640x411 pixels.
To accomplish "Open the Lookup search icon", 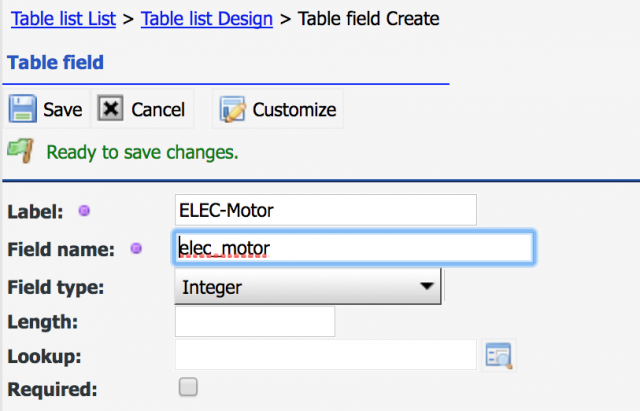I will click(499, 355).
